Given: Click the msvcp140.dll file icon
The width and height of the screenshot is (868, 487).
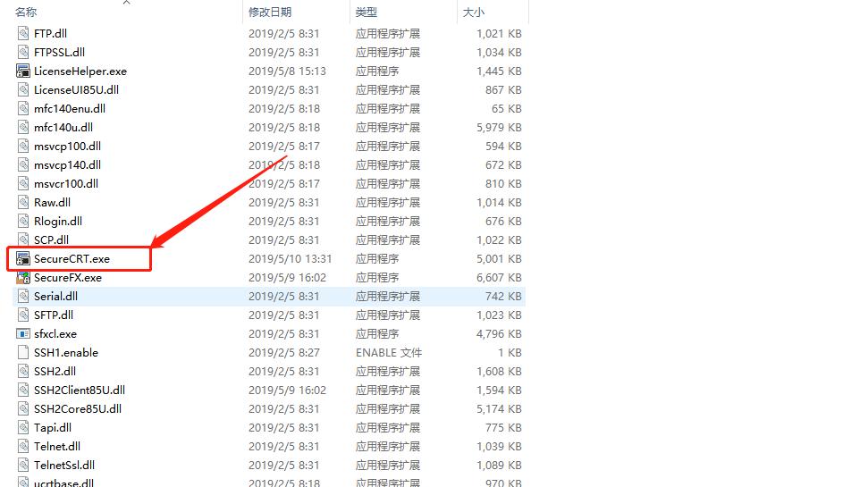Looking at the screenshot, I should click(22, 165).
